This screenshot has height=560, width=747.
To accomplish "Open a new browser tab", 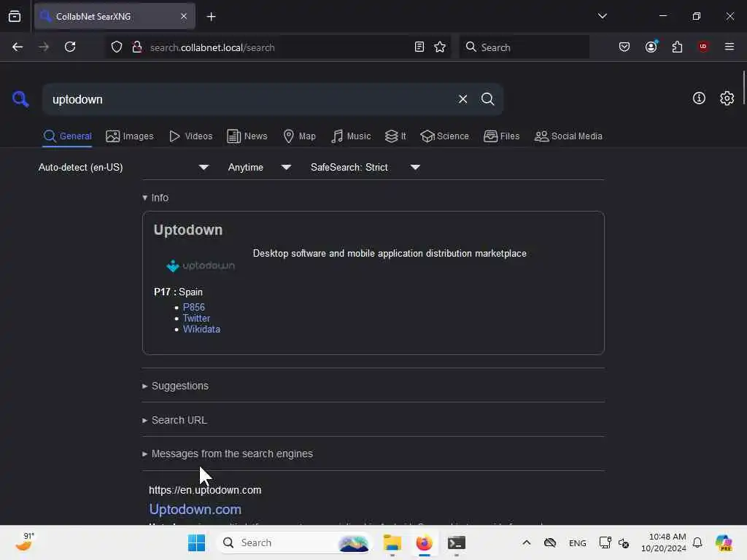I will click(x=211, y=17).
